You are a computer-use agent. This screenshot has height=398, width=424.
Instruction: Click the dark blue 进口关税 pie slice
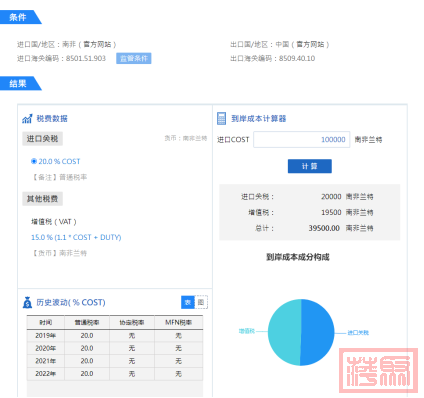point(317,332)
